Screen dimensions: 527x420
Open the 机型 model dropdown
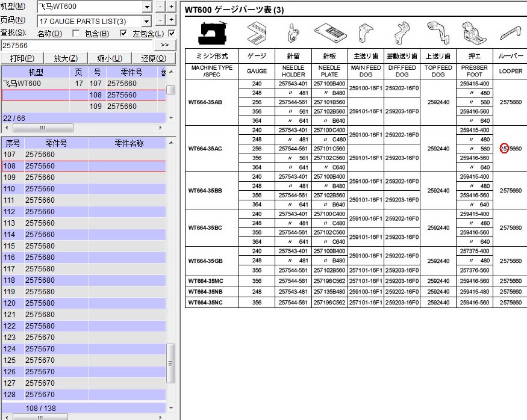click(147, 7)
